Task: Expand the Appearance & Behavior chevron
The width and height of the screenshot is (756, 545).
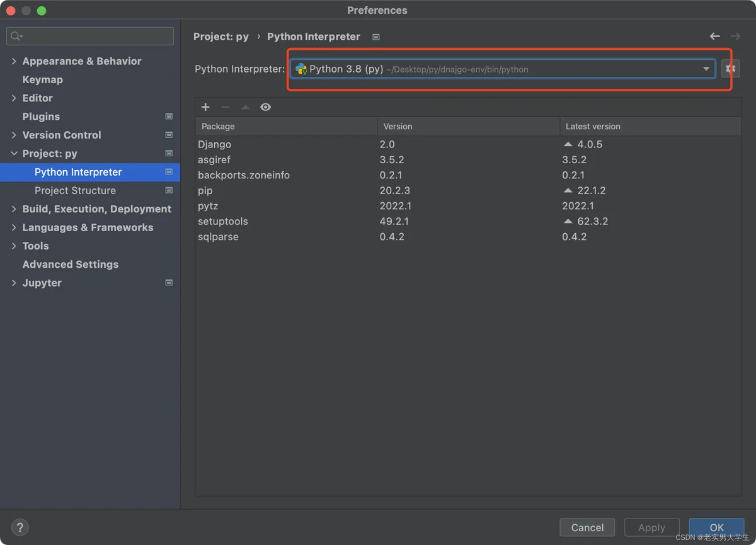Action: [x=14, y=61]
